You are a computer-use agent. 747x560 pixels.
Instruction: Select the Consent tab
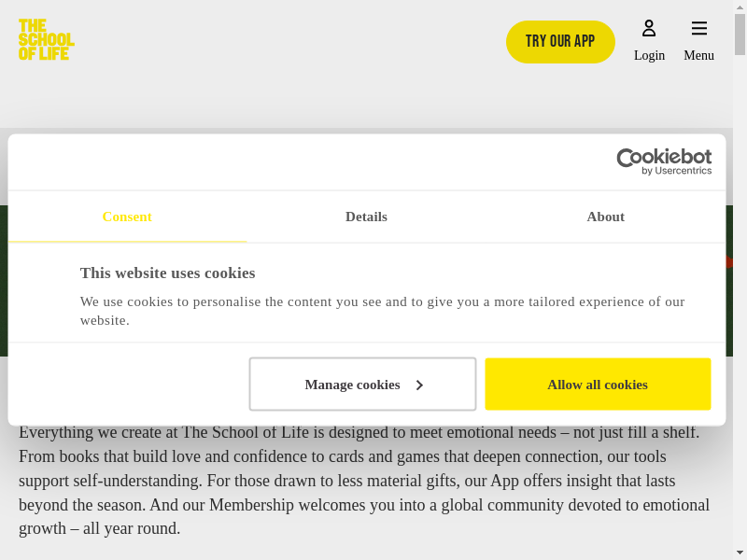(127, 217)
